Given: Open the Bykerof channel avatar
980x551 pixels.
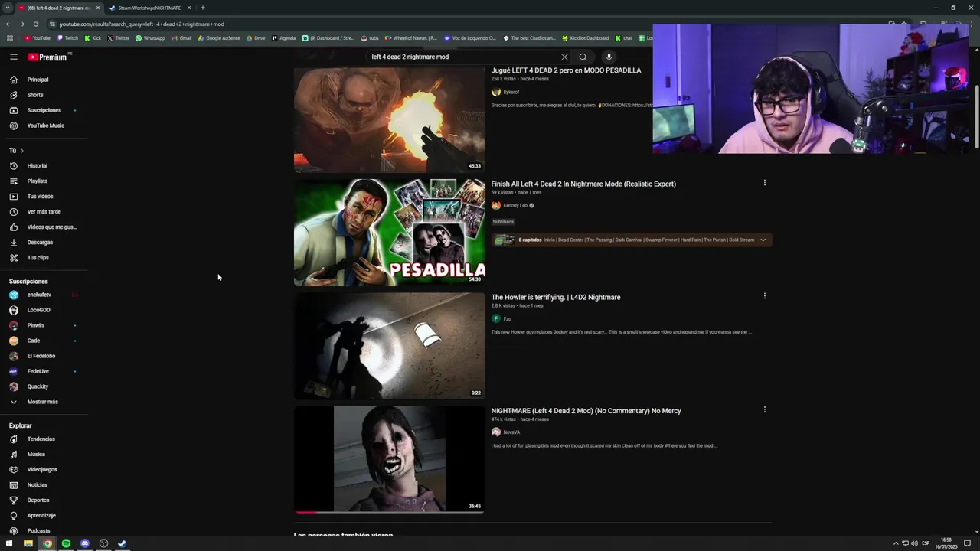Looking at the screenshot, I should (496, 92).
